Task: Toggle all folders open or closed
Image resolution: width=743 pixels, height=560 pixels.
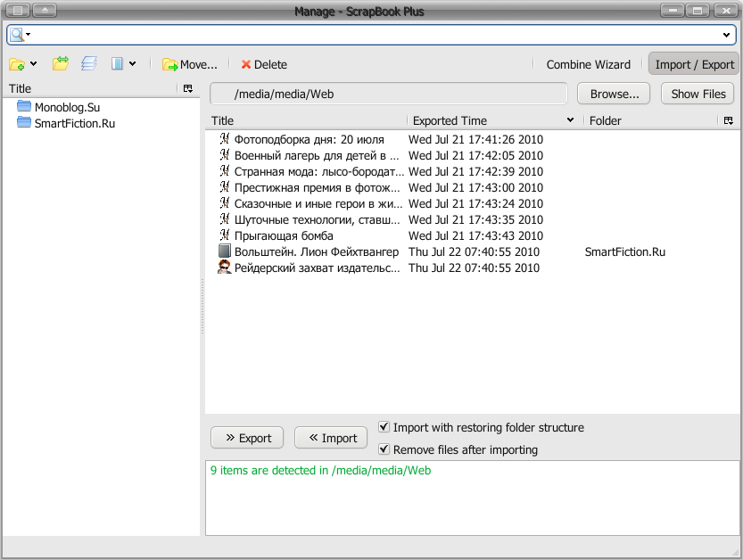Action: click(x=61, y=63)
